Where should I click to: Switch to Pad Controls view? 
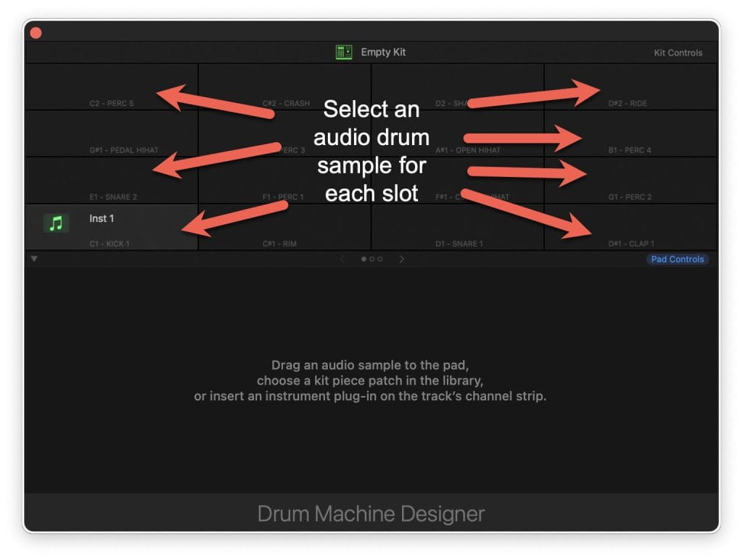pos(677,259)
